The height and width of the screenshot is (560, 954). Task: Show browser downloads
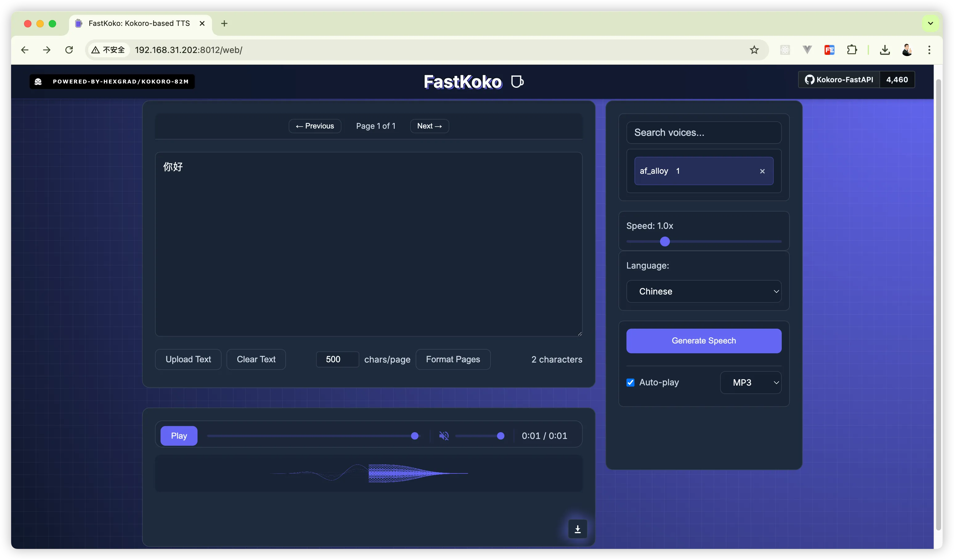coord(885,50)
